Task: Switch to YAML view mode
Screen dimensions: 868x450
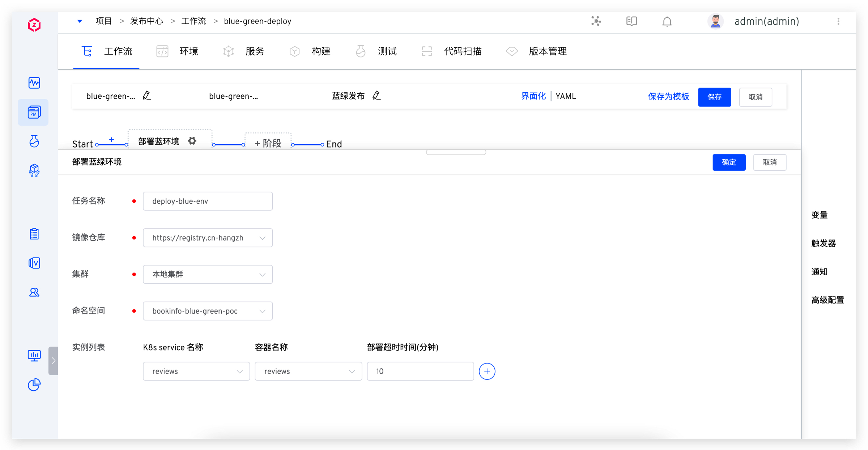Action: point(566,96)
